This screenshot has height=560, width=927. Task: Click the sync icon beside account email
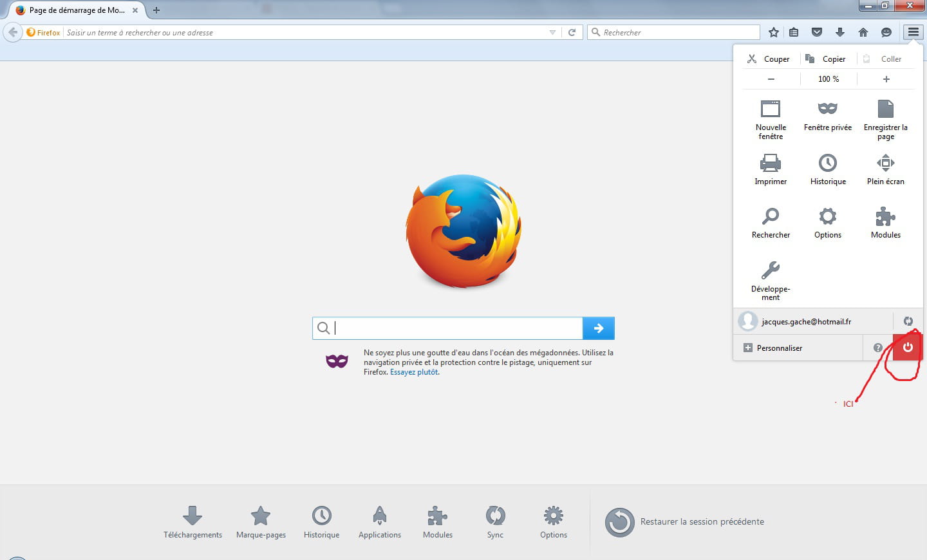(908, 321)
